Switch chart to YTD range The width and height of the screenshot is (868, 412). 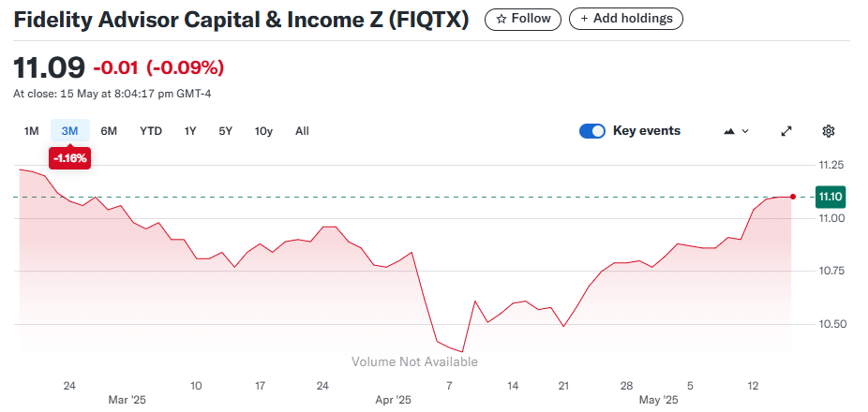point(151,131)
